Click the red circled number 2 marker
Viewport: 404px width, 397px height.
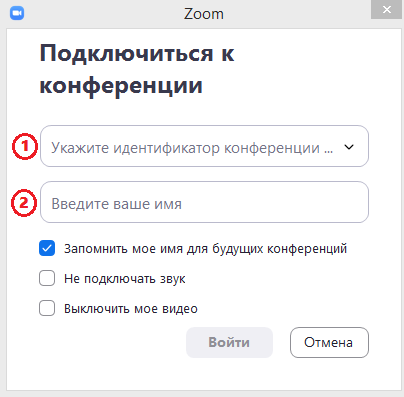(x=24, y=203)
